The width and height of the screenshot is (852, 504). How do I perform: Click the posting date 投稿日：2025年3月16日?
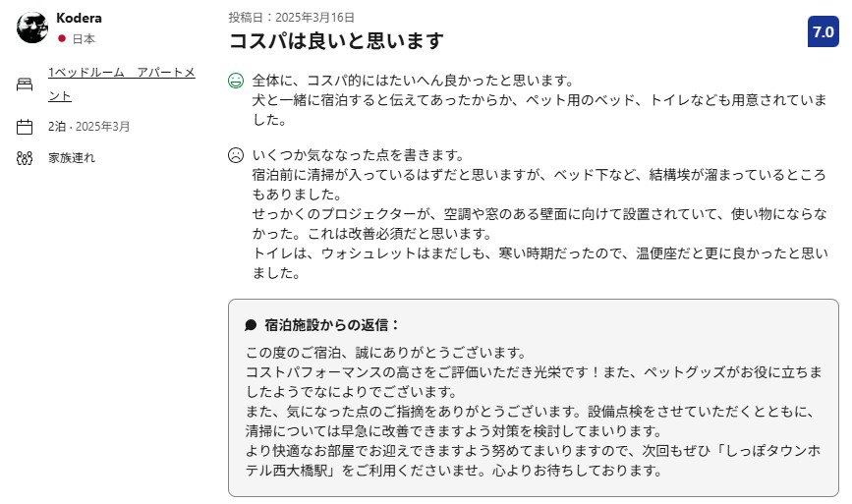(291, 18)
